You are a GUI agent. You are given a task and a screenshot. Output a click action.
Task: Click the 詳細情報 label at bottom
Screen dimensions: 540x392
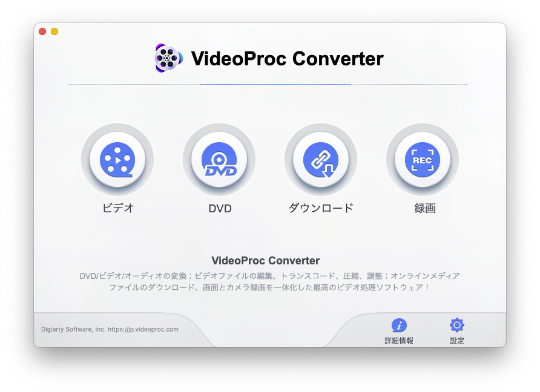(399, 341)
